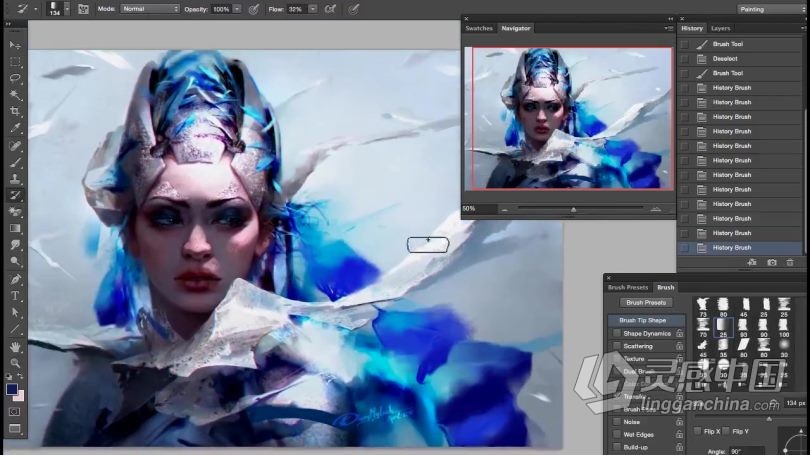This screenshot has height=455, width=810.
Task: Select the Lasso tool
Action: [x=15, y=79]
